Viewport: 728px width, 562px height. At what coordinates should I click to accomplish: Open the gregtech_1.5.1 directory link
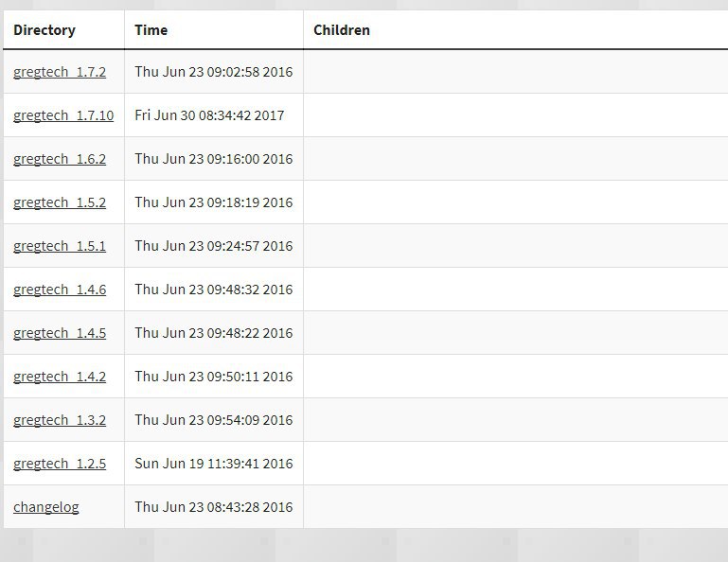tap(60, 246)
